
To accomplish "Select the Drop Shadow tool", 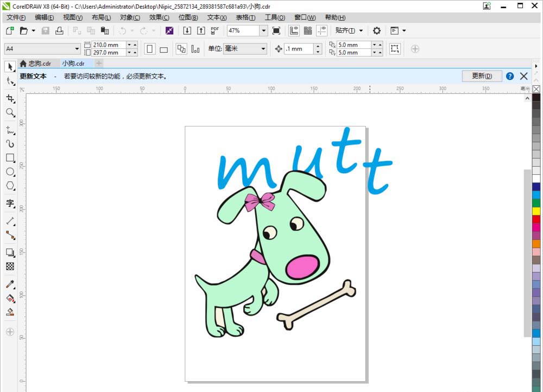I will point(10,252).
